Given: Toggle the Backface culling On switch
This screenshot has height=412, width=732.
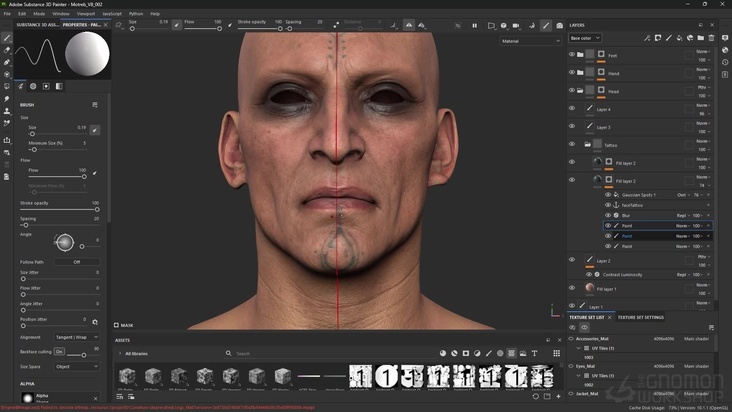Looking at the screenshot, I should (x=59, y=351).
